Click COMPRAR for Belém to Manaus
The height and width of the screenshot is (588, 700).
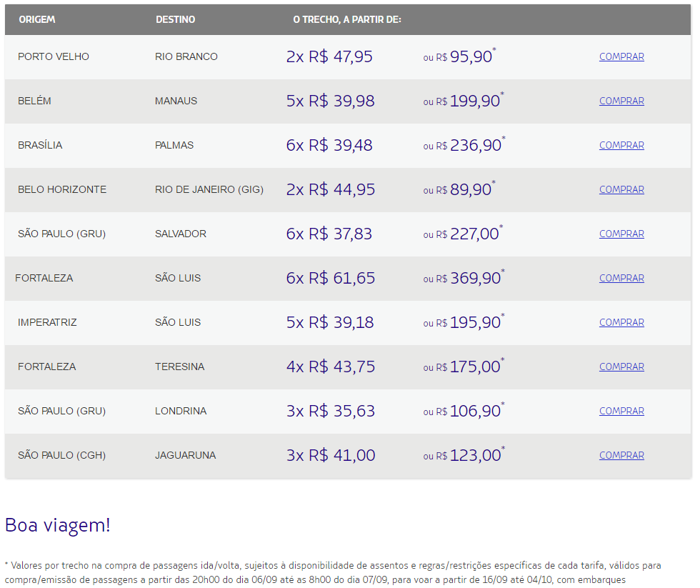(621, 101)
